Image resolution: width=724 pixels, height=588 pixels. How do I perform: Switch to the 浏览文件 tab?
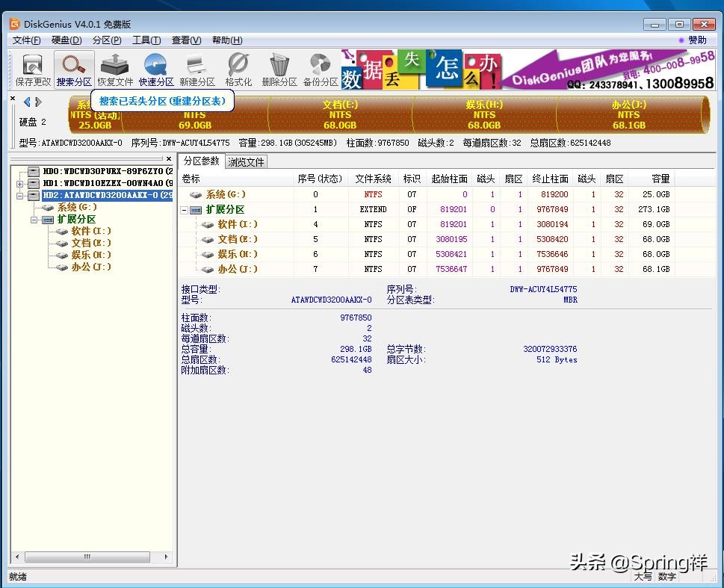[x=246, y=162]
